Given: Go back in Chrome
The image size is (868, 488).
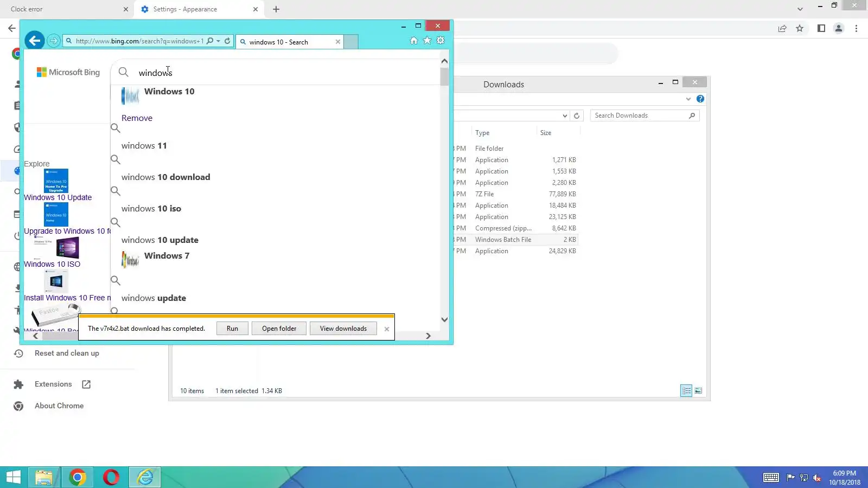Looking at the screenshot, I should [x=12, y=28].
